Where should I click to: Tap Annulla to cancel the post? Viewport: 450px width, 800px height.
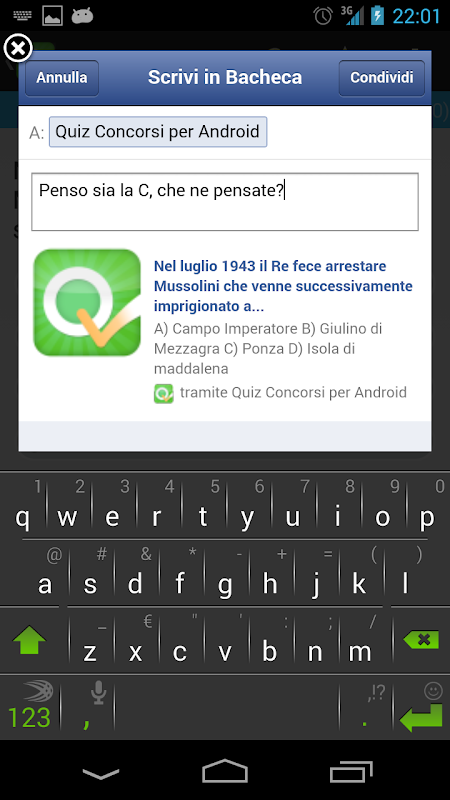pyautogui.click(x=62, y=78)
